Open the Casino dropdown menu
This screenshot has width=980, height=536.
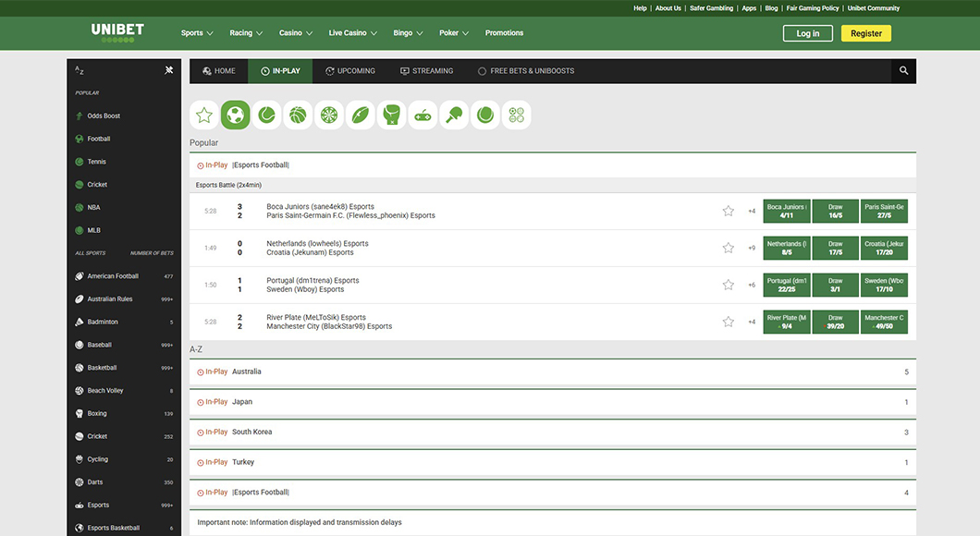pyautogui.click(x=296, y=33)
